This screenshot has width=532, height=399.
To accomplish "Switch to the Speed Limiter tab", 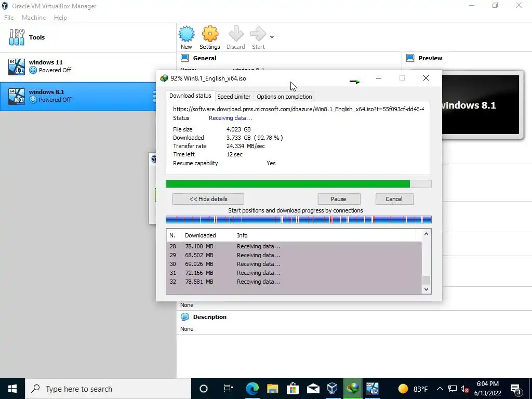I will point(234,97).
